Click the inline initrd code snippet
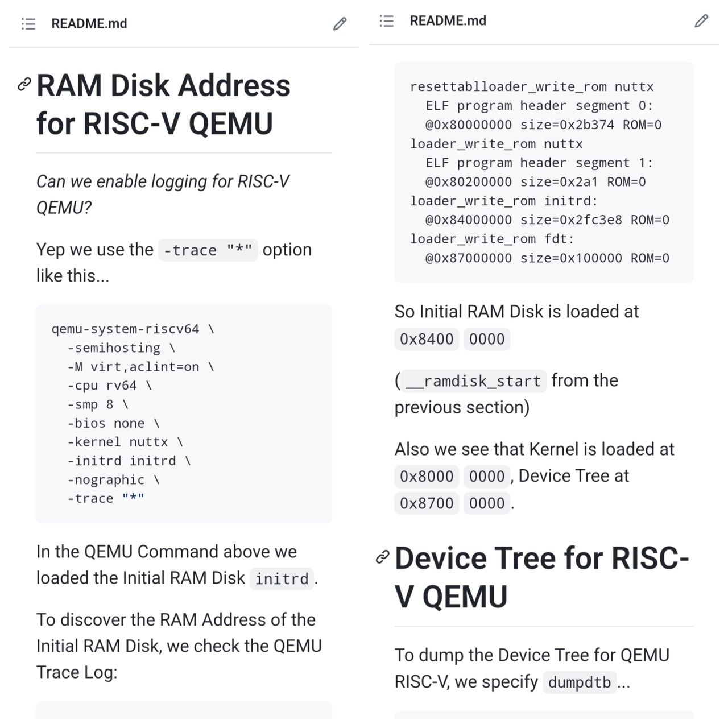The height and width of the screenshot is (728, 728). 282,579
